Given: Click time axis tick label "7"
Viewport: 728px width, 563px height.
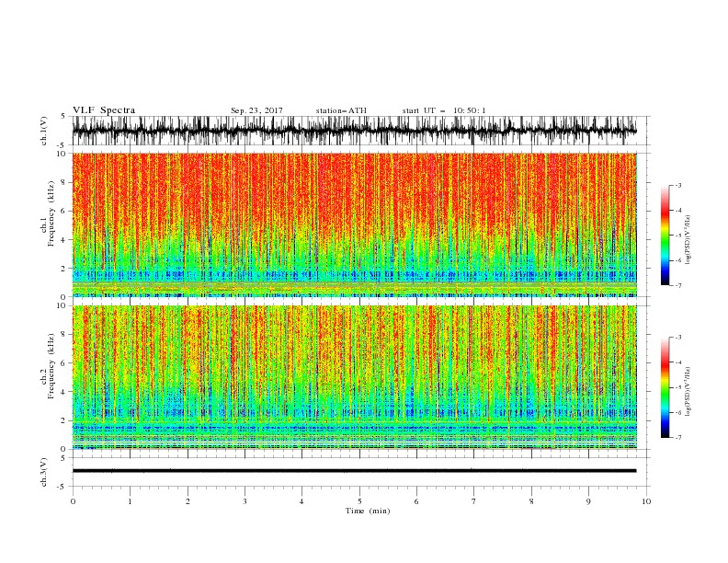Looking at the screenshot, I should click(474, 501).
